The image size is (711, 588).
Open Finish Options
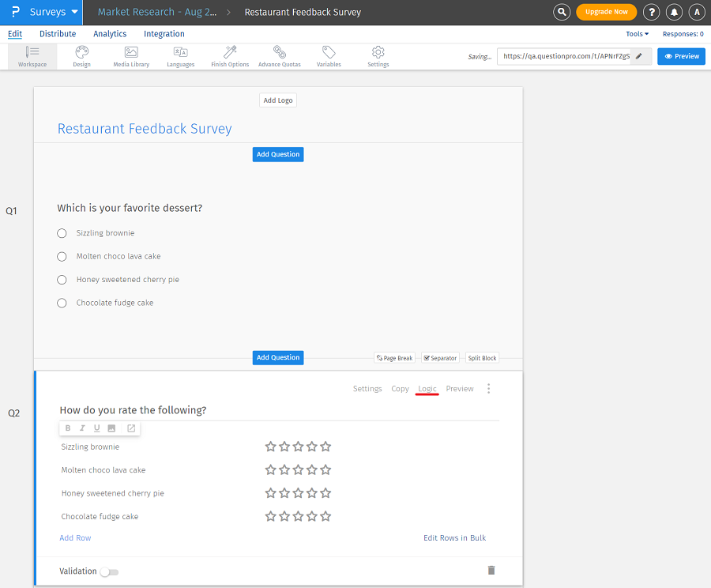click(229, 55)
